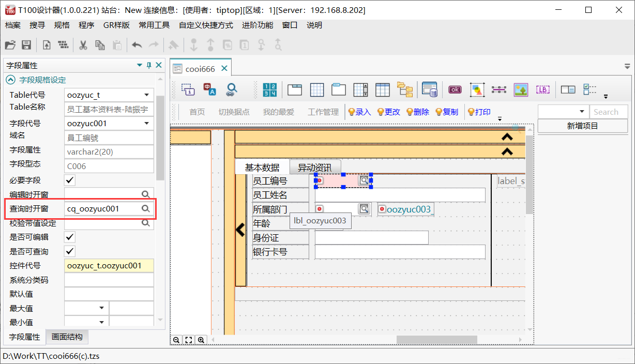Select the 基本数据 tab
Screen dimensions: 635x364
coord(262,168)
